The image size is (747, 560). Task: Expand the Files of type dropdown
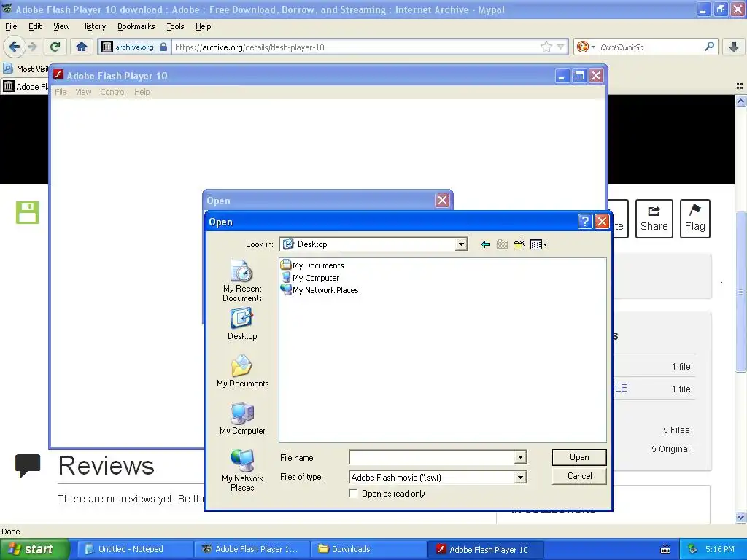tap(520, 477)
